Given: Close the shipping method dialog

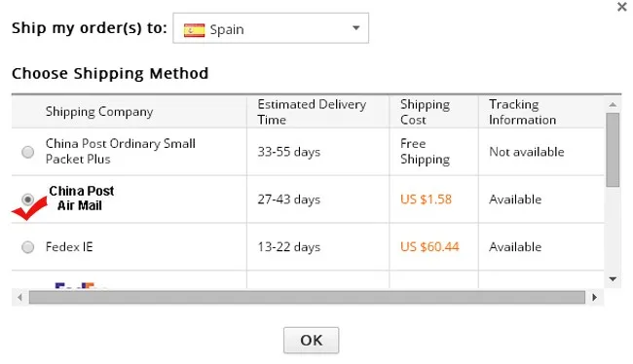Looking at the screenshot, I should 621,7.
